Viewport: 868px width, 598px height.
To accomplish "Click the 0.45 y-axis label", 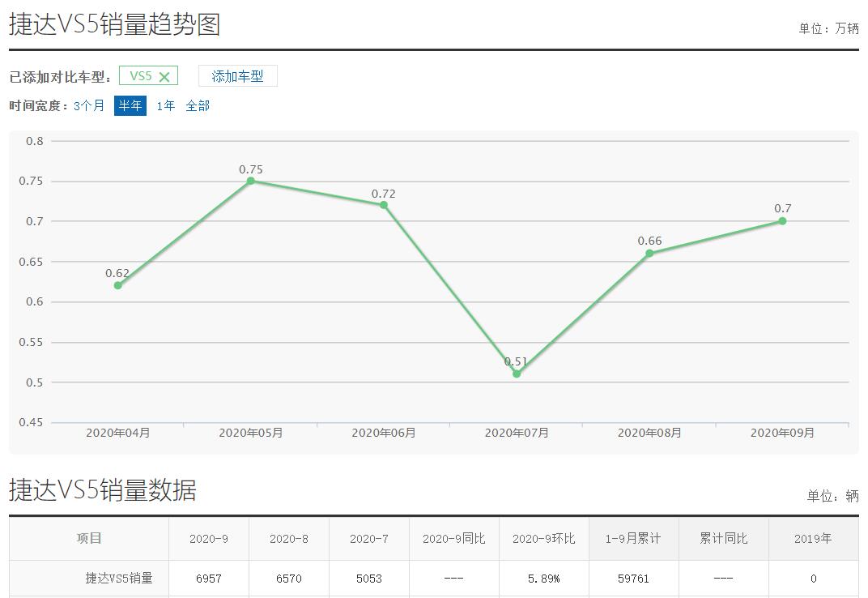I will click(x=31, y=422).
